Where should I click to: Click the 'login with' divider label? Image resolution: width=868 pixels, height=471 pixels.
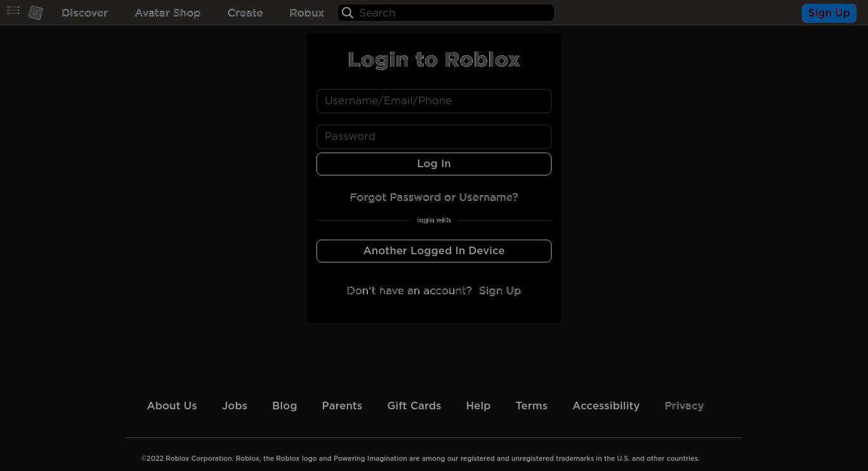[x=434, y=220]
